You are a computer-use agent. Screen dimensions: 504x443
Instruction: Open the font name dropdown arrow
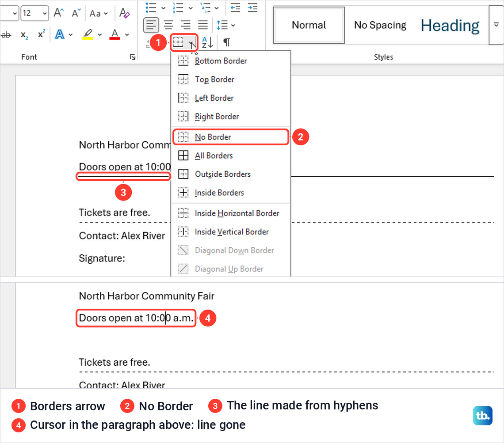15,14
